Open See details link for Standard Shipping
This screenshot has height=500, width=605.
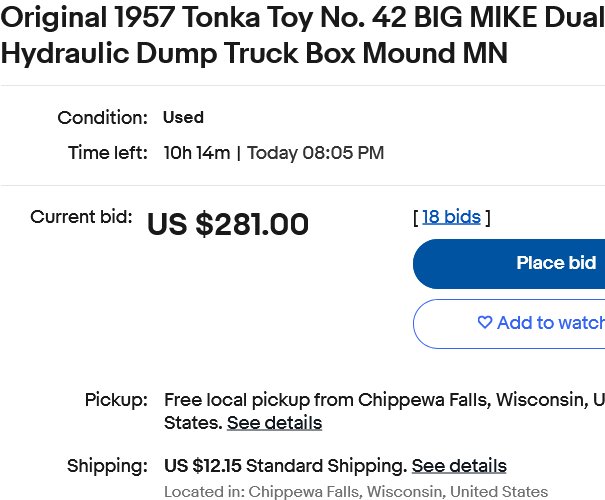coord(459,466)
